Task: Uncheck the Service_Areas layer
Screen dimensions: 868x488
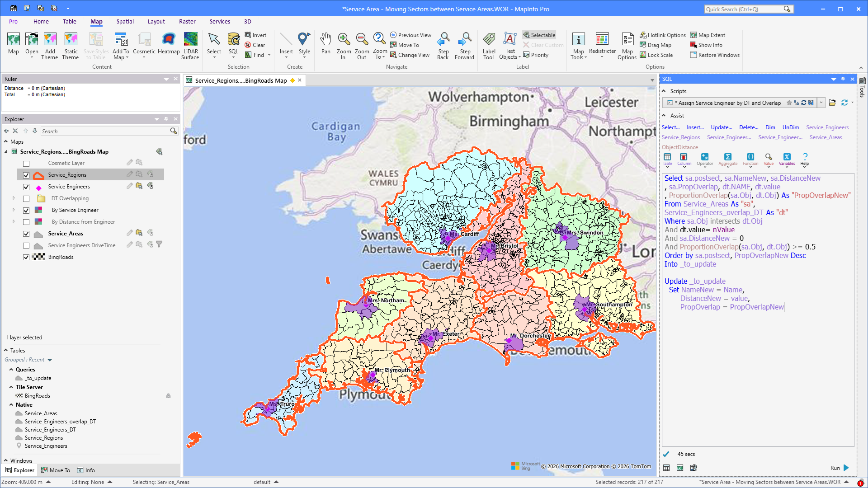Action: click(26, 234)
